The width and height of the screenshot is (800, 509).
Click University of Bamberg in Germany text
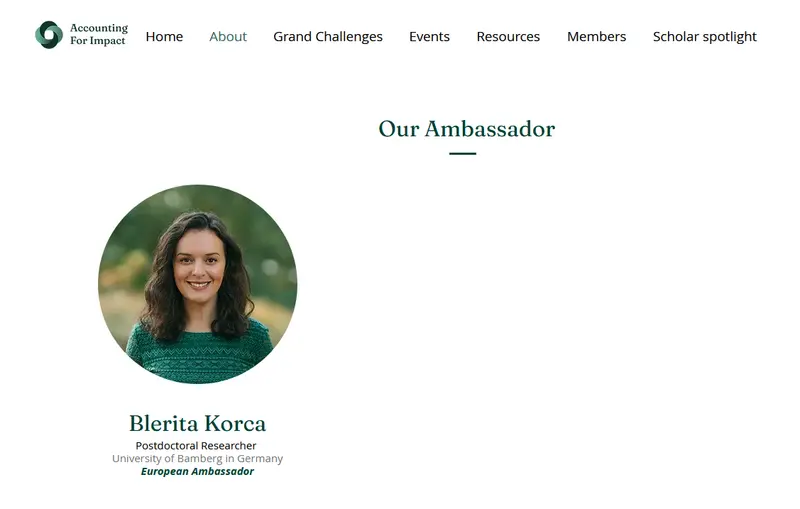[197, 459]
